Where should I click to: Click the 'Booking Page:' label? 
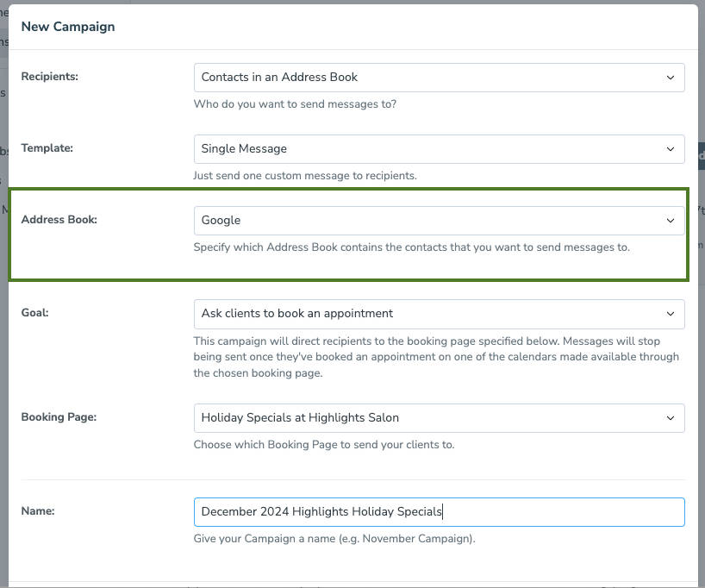click(x=59, y=417)
